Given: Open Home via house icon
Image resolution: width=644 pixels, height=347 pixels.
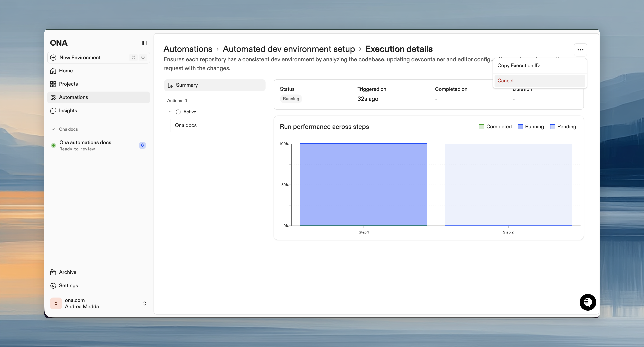Looking at the screenshot, I should click(53, 71).
